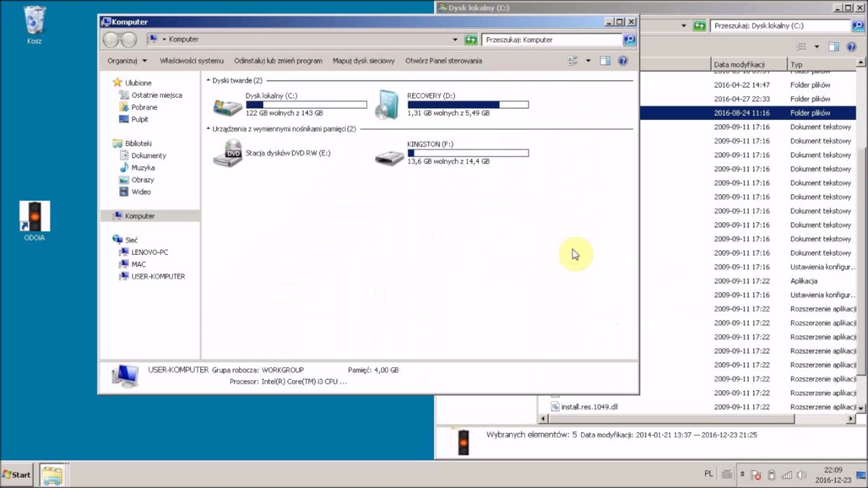Open Dokumenty library
This screenshot has height=488, width=868.
tap(149, 156)
